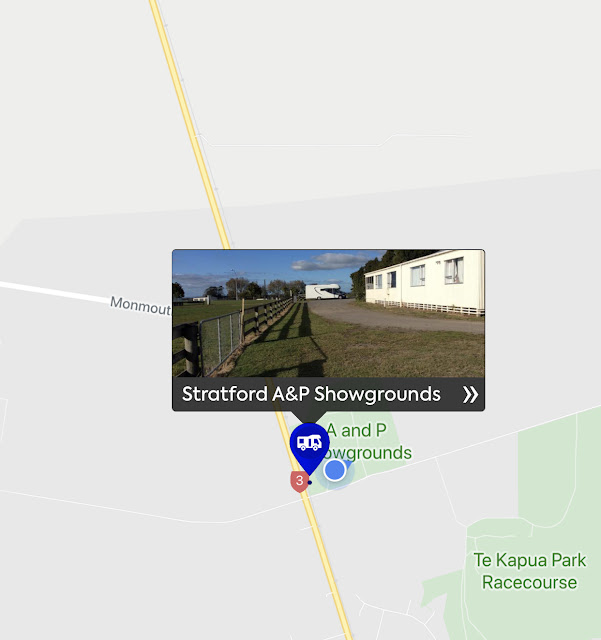Click the white building in the popup photo
The width and height of the screenshot is (601, 640).
(425, 282)
